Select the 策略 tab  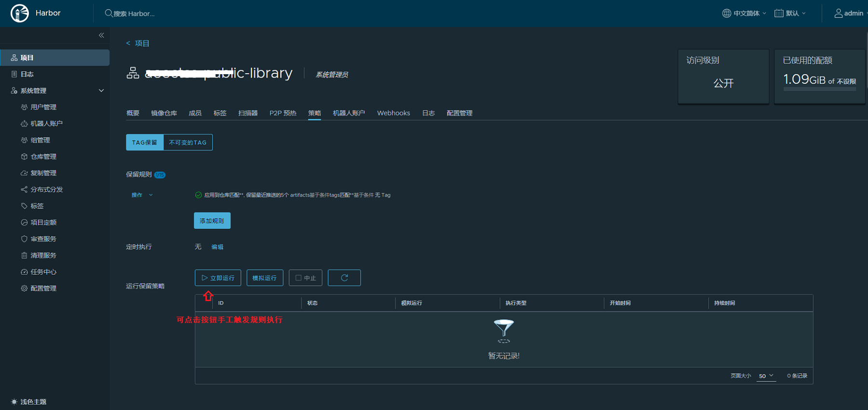(x=314, y=113)
